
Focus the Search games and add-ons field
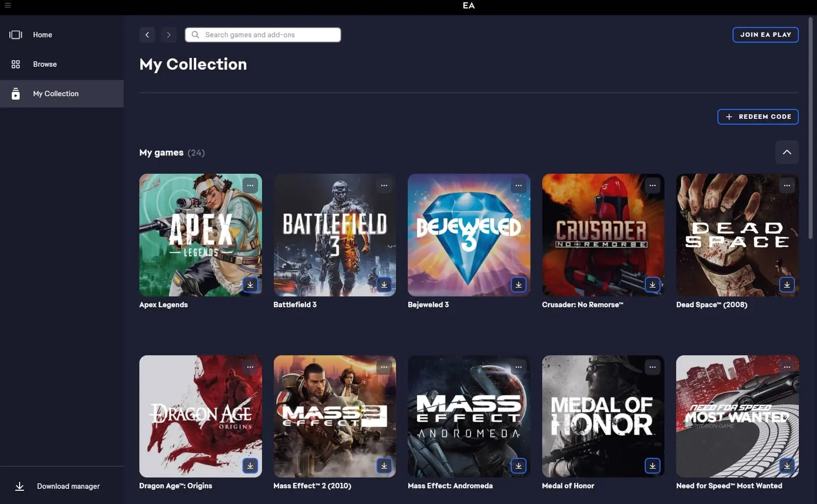point(263,35)
